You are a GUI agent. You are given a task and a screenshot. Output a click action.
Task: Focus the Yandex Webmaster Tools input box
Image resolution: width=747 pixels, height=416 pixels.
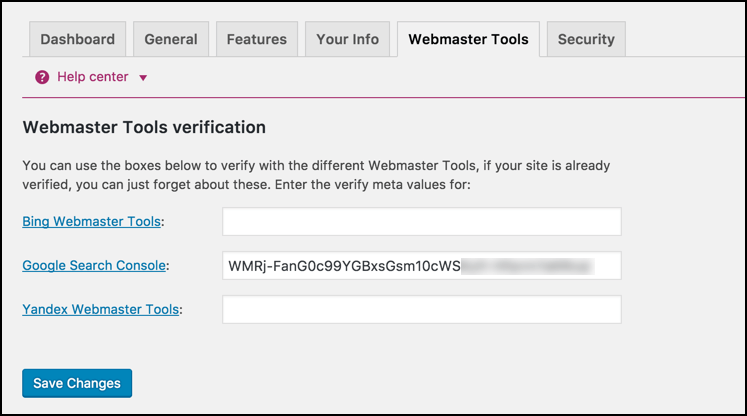point(421,310)
